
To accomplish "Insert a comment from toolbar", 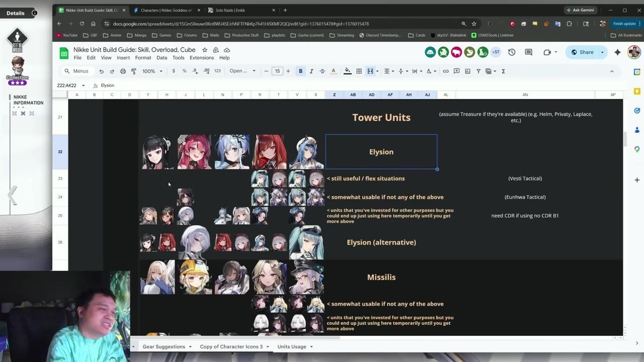I will click(456, 71).
